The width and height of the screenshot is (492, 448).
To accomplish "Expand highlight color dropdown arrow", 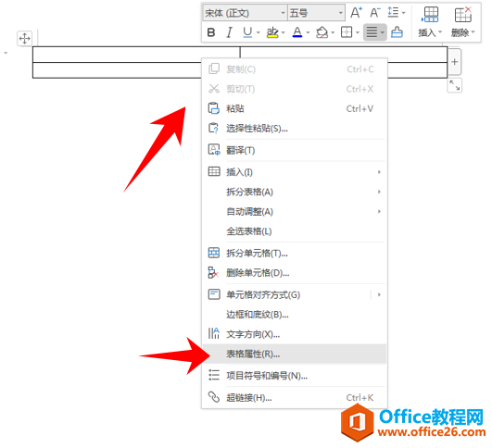I will tap(284, 32).
